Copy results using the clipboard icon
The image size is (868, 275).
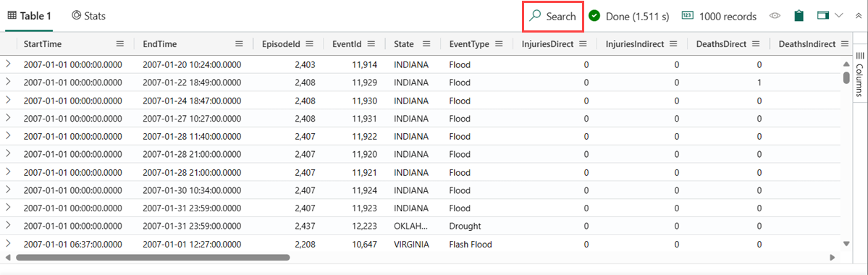(x=799, y=16)
